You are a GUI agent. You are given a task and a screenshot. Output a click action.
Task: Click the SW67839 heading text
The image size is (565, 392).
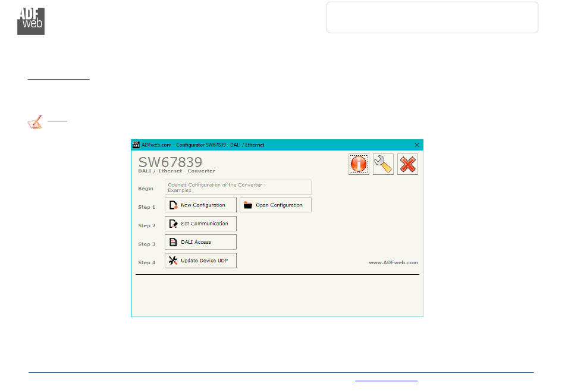171,162
